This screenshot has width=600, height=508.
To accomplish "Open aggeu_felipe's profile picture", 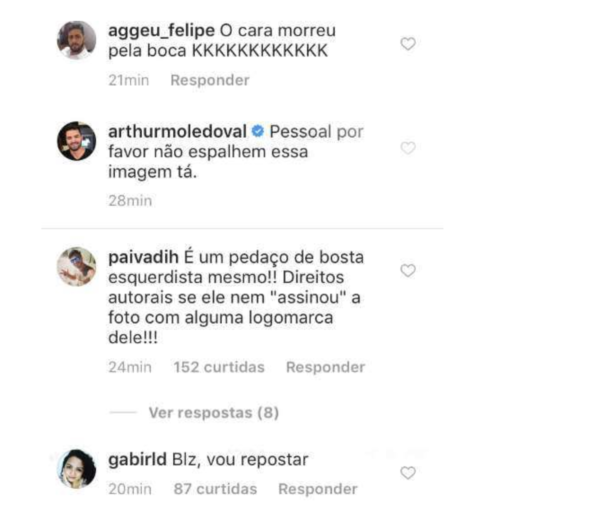I will tap(77, 40).
